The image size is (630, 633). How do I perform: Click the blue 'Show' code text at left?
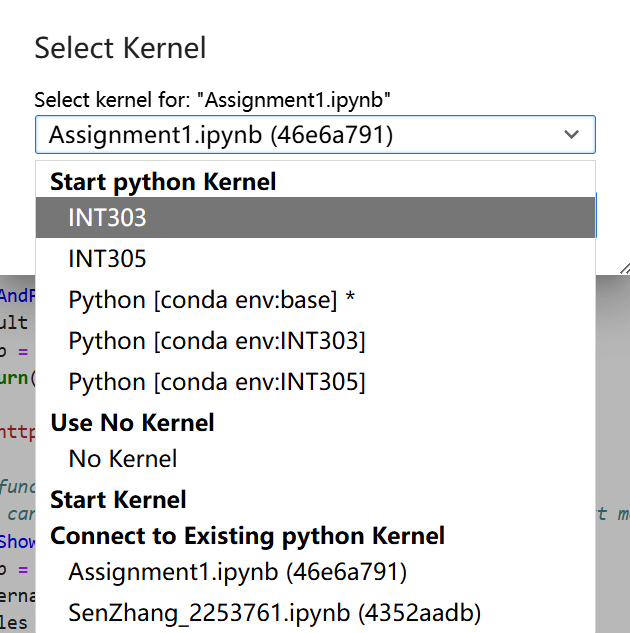[17, 541]
